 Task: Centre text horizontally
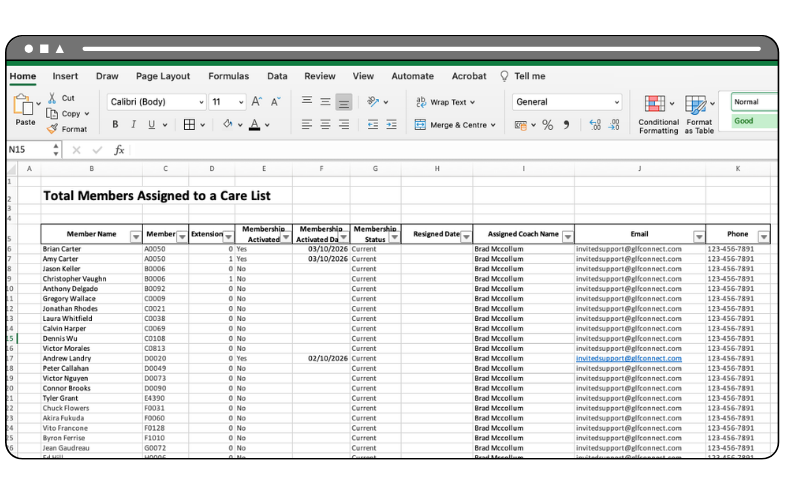pos(326,125)
